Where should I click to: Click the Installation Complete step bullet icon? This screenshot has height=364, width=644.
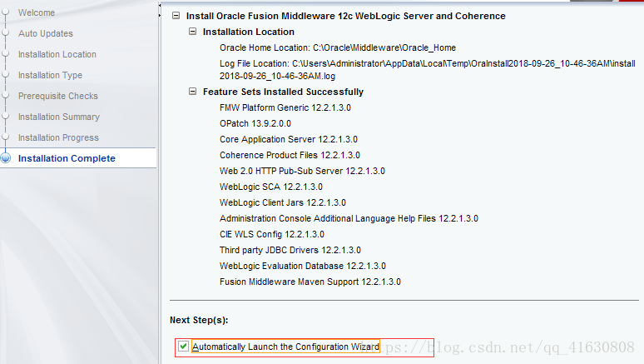(6, 158)
